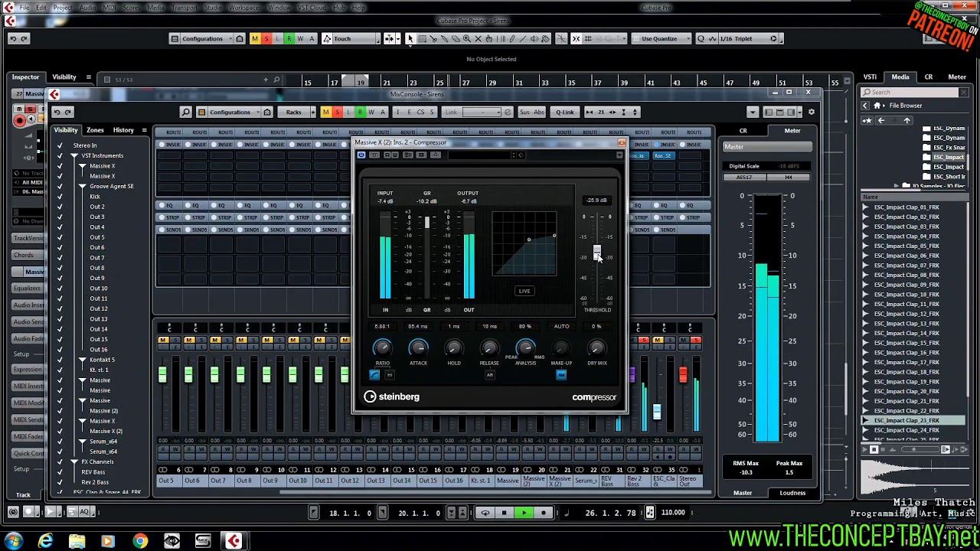The image size is (980, 551).
Task: Click the tempo field showing 110.000
Action: pos(673,513)
